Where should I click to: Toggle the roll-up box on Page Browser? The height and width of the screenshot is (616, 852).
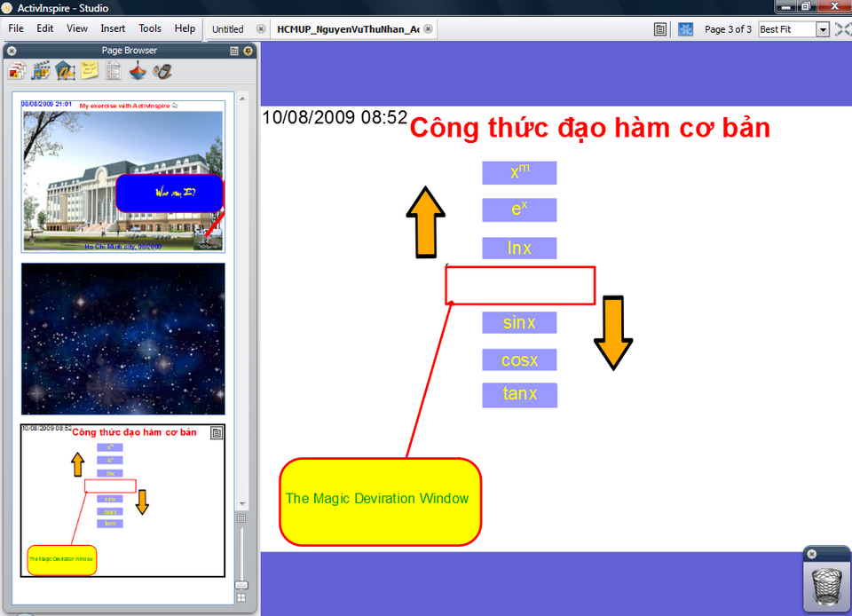(x=233, y=51)
